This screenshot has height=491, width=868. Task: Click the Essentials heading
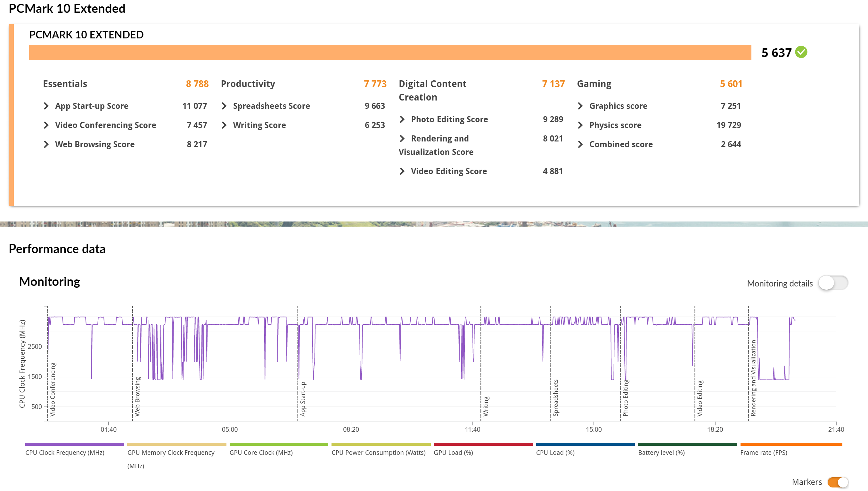(65, 84)
